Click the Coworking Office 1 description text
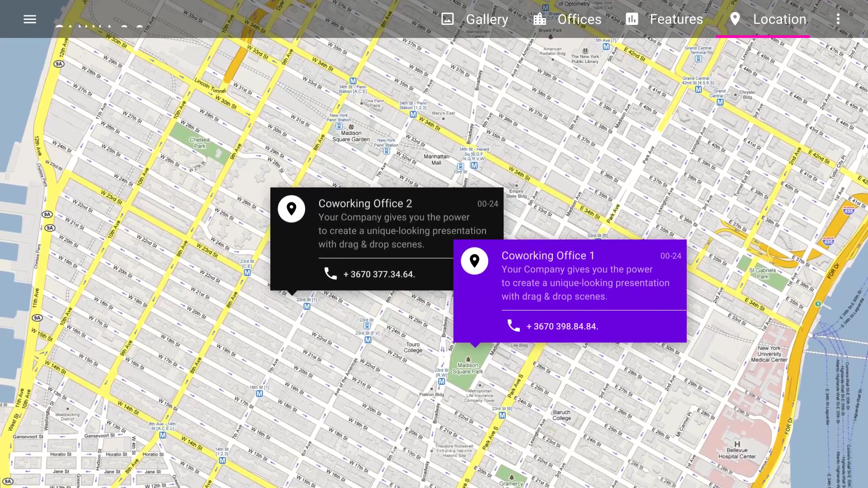The width and height of the screenshot is (868, 488). tap(585, 283)
